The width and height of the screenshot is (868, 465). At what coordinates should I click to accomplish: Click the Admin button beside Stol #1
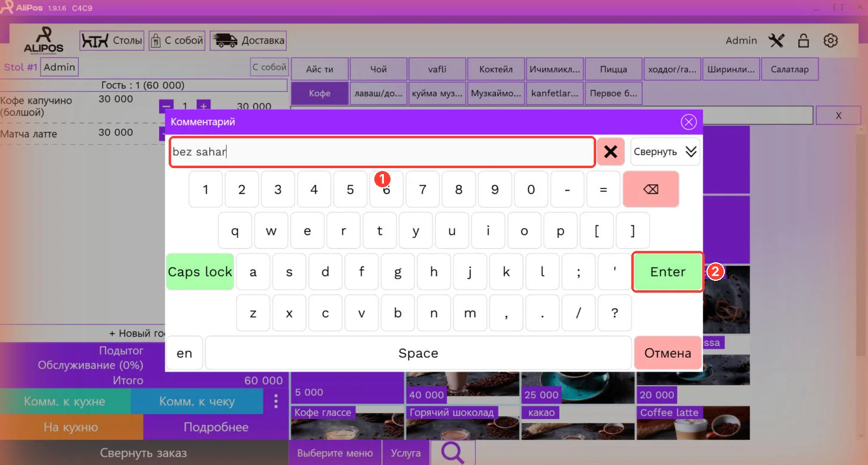(x=60, y=67)
